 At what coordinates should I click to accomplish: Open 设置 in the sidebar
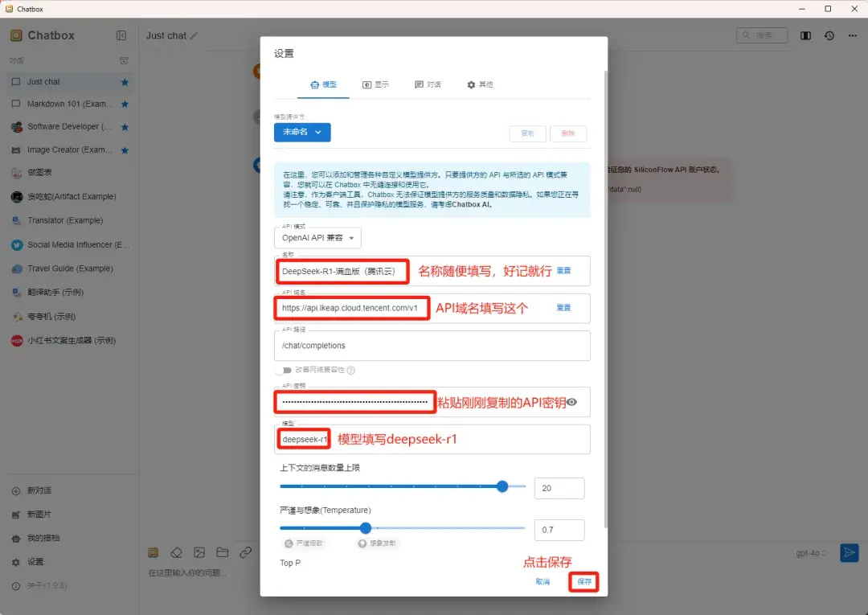69,562
